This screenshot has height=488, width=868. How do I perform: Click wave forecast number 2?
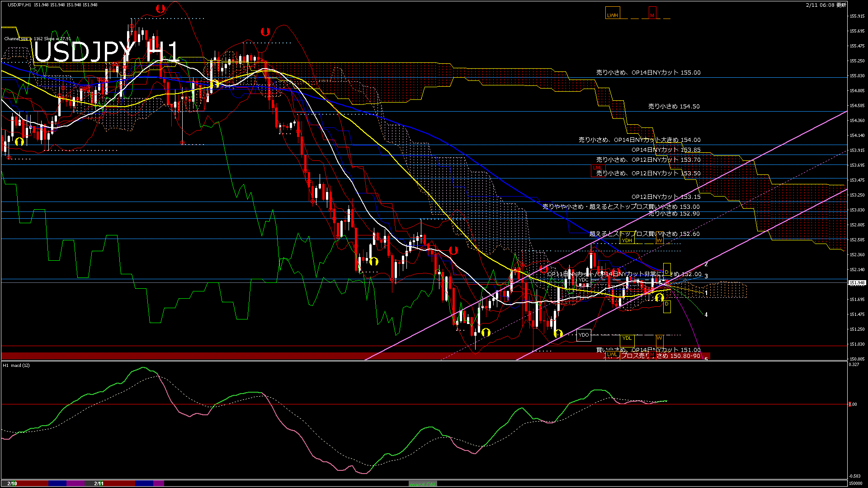coord(706,264)
